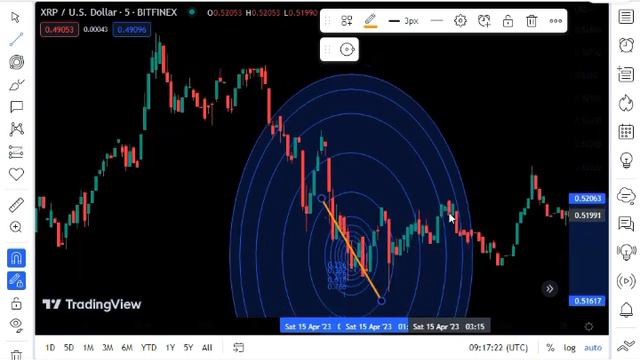Click the red sell price 0.49053 button
This screenshot has width=640, height=360.
click(x=59, y=29)
